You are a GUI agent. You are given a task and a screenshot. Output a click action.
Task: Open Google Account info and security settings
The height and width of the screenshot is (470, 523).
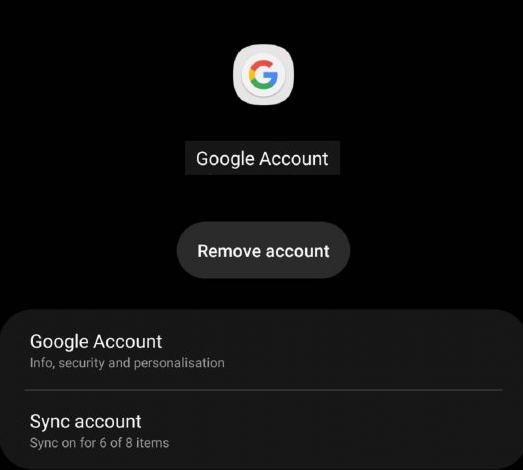point(263,350)
